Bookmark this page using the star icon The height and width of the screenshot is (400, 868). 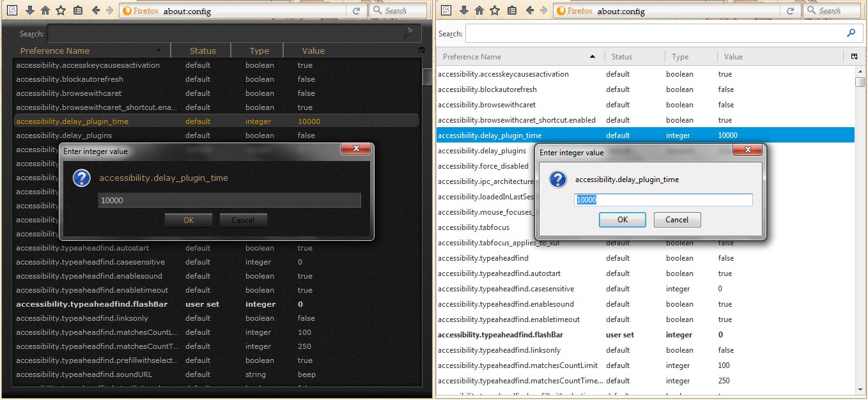(x=60, y=10)
